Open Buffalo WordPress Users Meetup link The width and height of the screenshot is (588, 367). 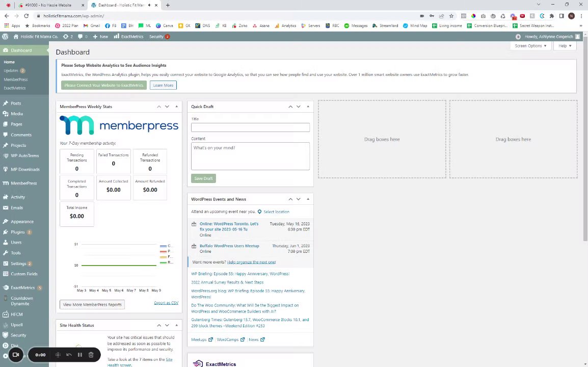point(229,246)
